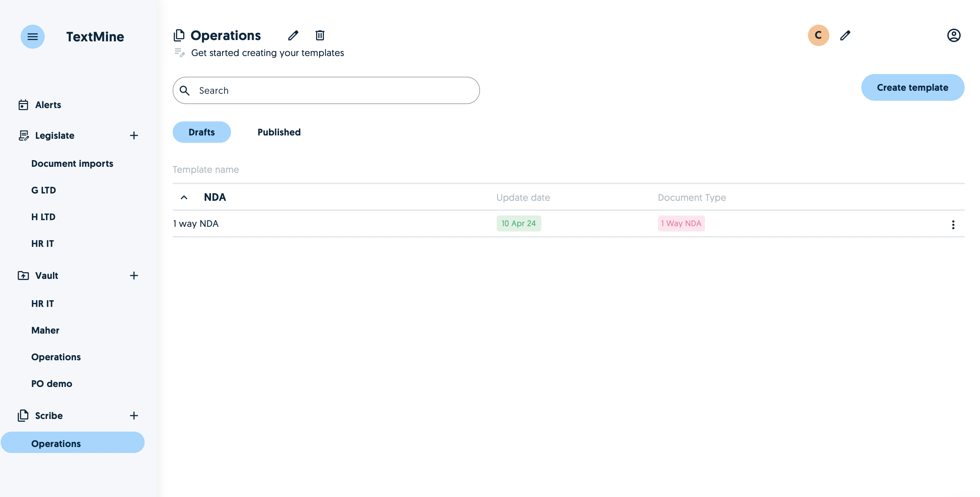Select HR IT under Vault
The image size is (980, 497).
(43, 304)
